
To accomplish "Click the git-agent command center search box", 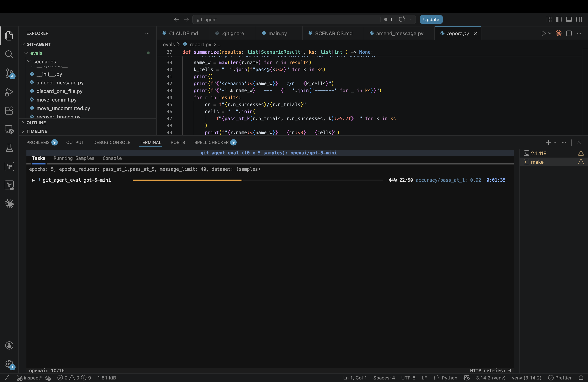I will tap(287, 19).
